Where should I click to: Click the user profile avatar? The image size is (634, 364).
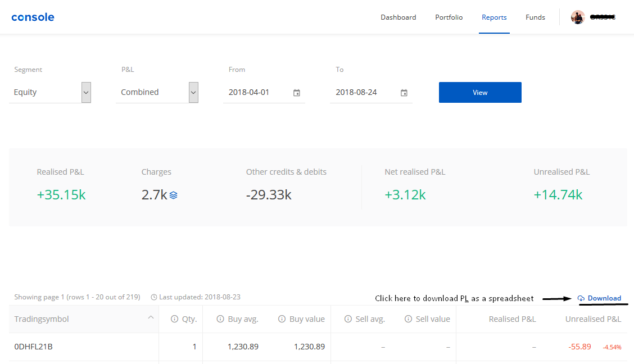578,17
